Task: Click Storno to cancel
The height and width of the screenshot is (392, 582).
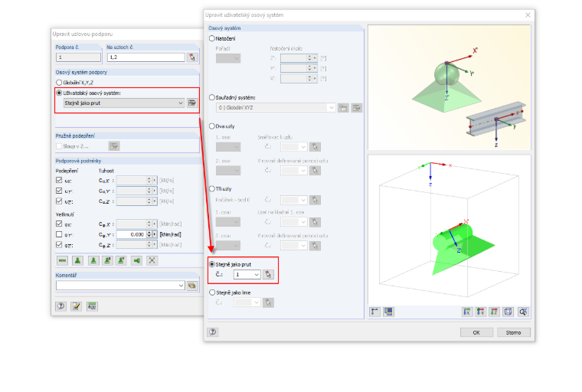Action: pyautogui.click(x=513, y=332)
